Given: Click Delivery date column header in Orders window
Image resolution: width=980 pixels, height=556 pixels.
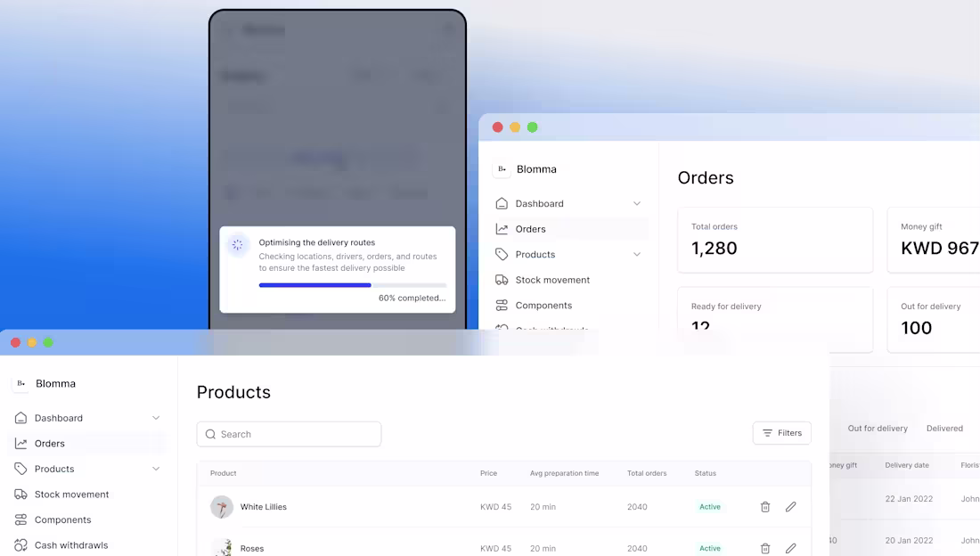Looking at the screenshot, I should pos(907,465).
